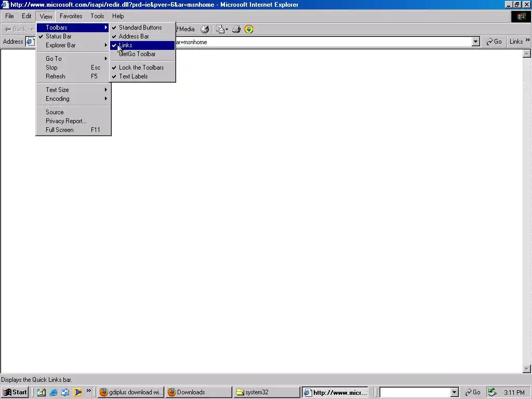Expand the Links toolbar chevron
Image resolution: width=532 pixels, height=399 pixels.
point(528,40)
